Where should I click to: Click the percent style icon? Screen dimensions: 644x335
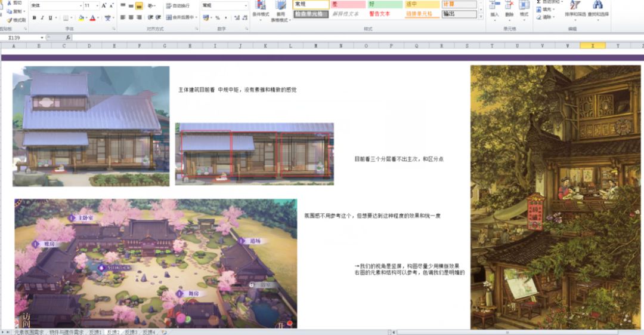[x=217, y=18]
